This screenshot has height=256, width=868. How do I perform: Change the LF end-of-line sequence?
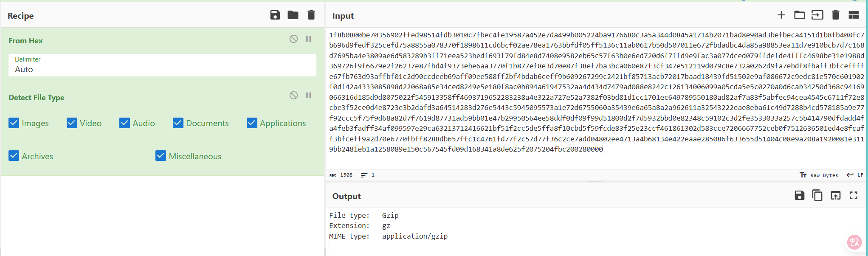pyautogui.click(x=855, y=175)
